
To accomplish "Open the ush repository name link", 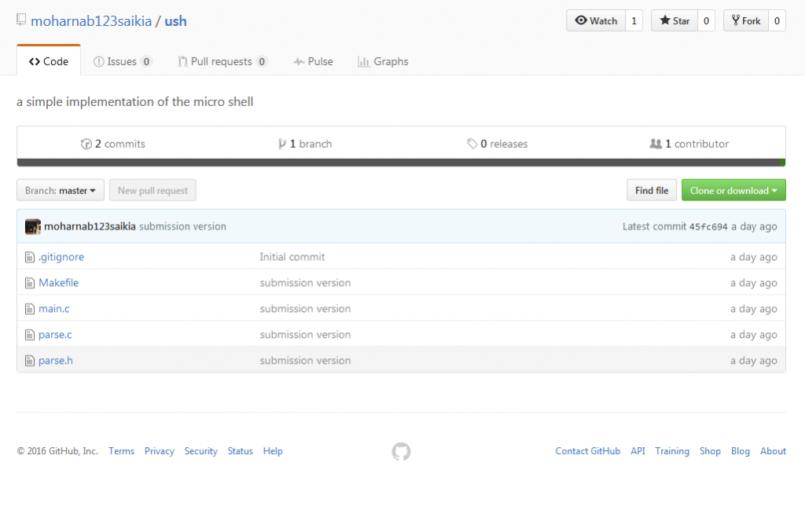I will (175, 21).
